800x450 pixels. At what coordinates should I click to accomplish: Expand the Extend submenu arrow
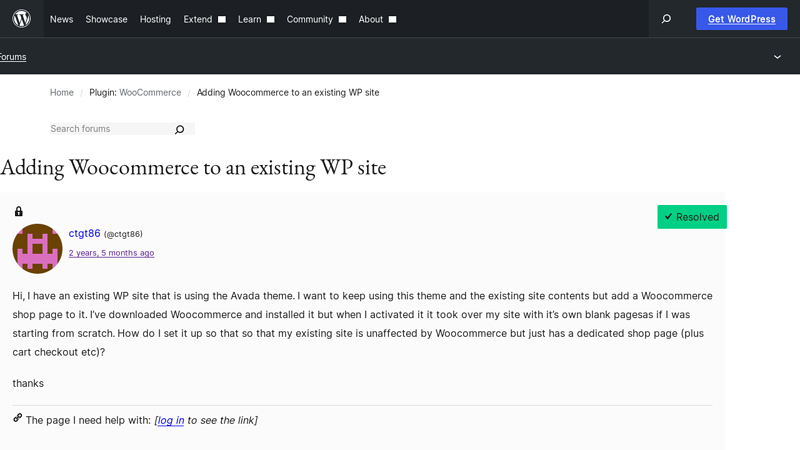point(222,19)
